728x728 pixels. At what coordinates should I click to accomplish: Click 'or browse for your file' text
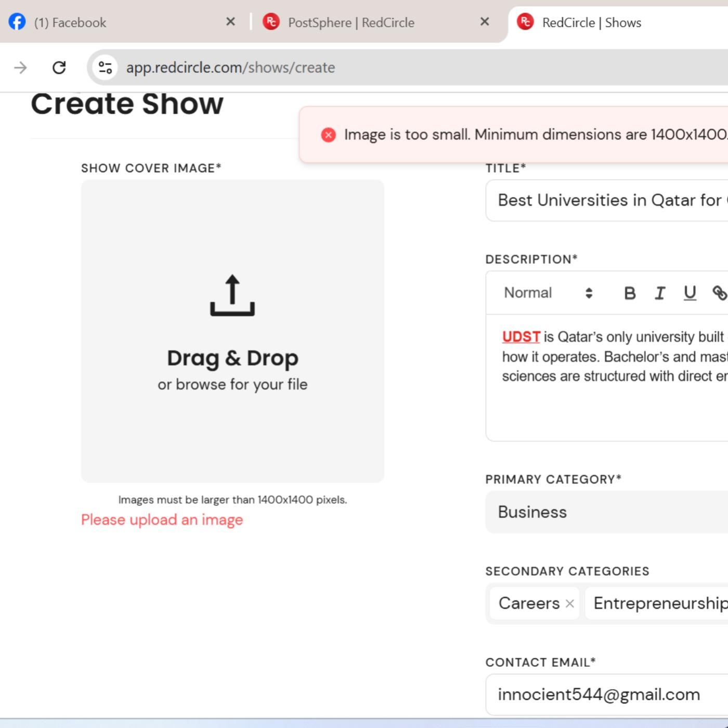tap(232, 385)
